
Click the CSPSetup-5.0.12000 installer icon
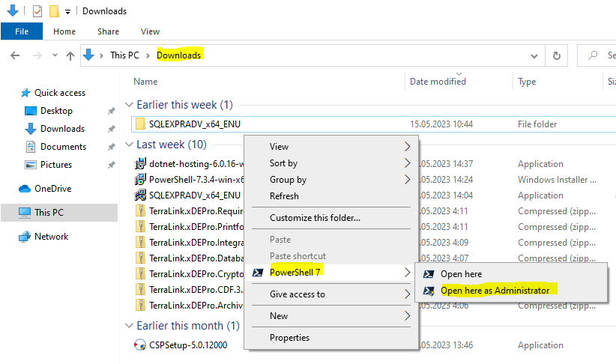140,345
